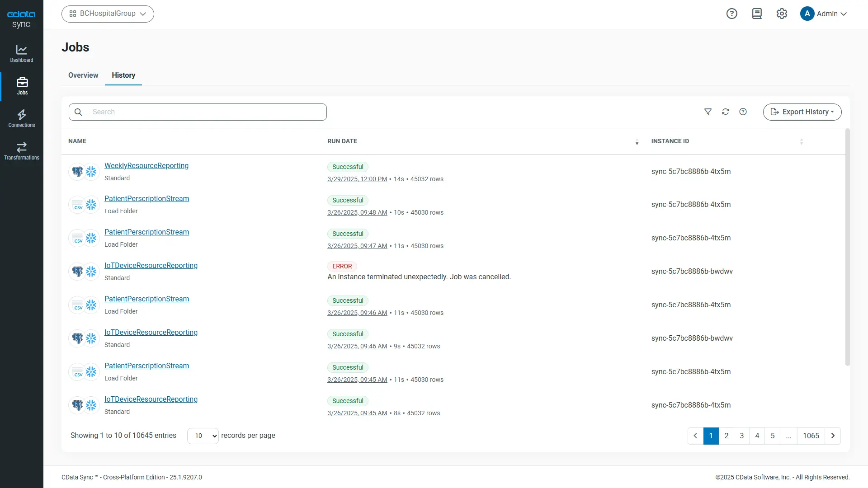Sort by the Run Date column
The width and height of the screenshot is (868, 488).
pyautogui.click(x=637, y=141)
